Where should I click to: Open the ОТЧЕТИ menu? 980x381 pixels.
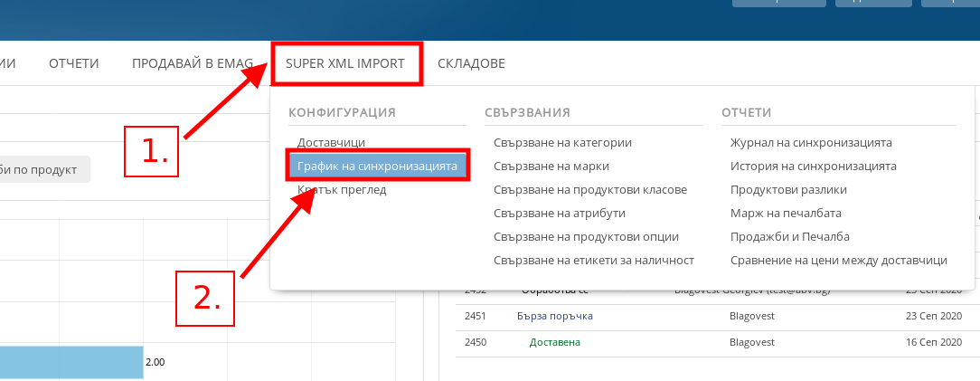(x=74, y=63)
